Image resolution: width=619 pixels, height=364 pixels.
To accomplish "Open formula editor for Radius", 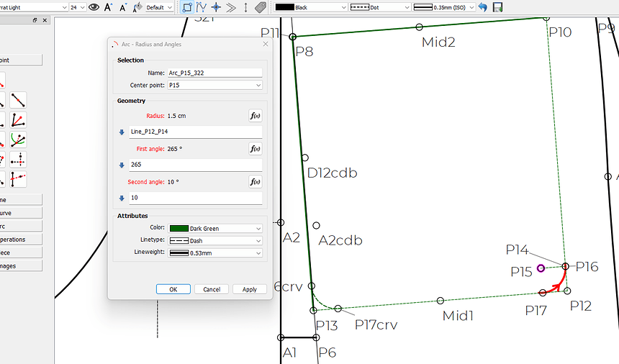I will point(255,116).
